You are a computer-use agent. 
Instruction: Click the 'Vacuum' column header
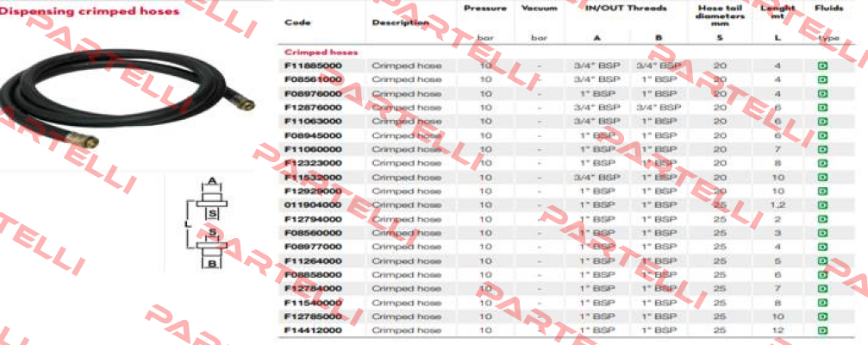click(x=540, y=9)
